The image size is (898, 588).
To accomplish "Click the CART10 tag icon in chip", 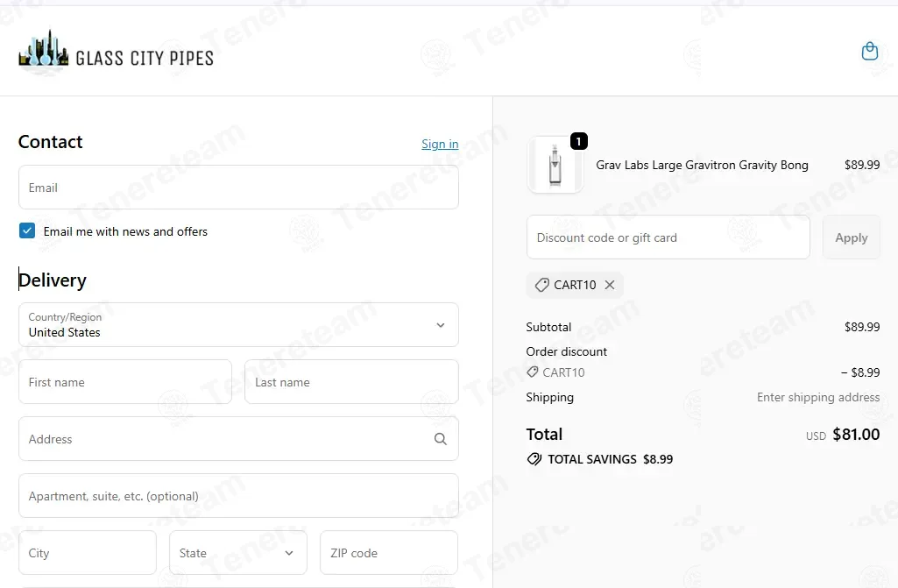I will click(x=541, y=285).
